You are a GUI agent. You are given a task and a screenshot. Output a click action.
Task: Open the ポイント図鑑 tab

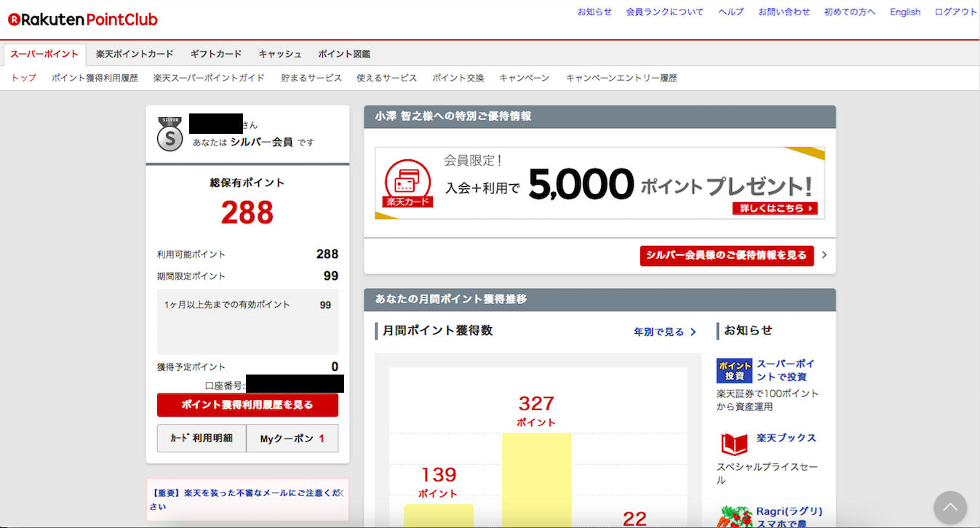344,55
